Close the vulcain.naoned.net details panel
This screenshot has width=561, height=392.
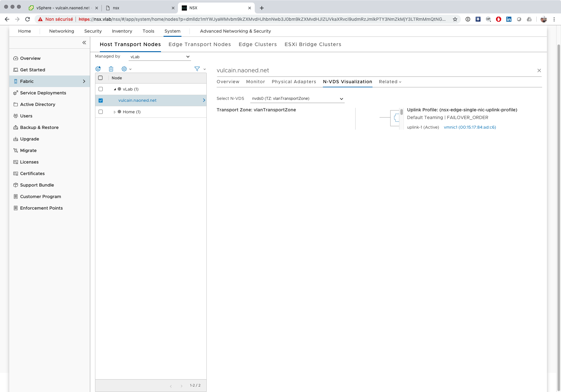pyautogui.click(x=539, y=70)
